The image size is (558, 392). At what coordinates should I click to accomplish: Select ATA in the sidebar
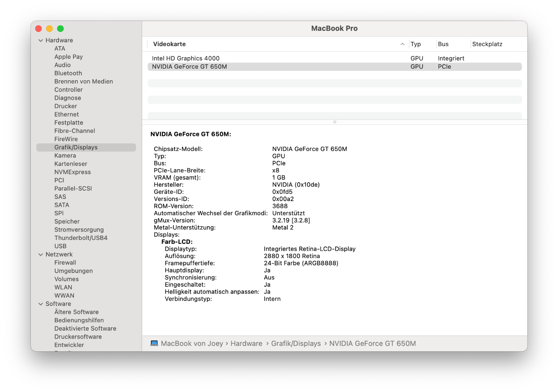60,49
